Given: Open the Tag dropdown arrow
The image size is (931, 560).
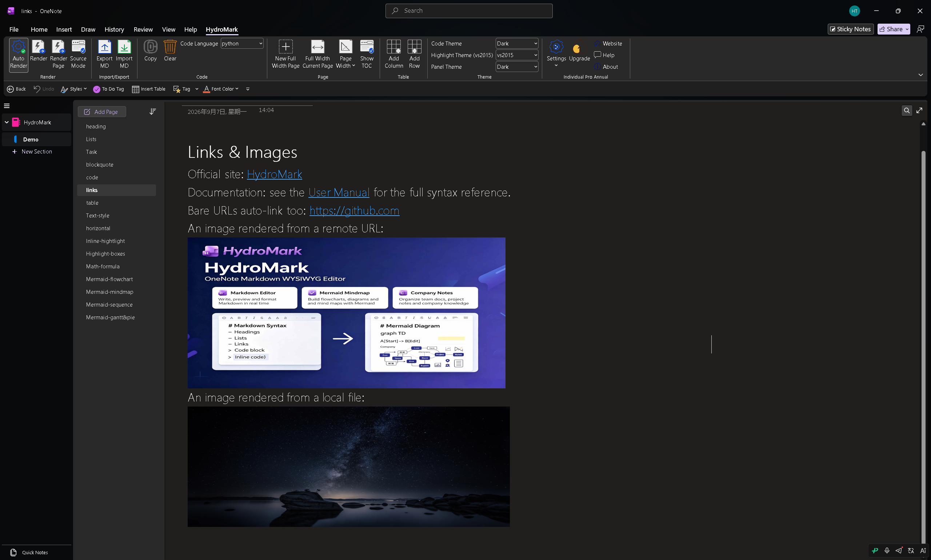Looking at the screenshot, I should point(197,89).
